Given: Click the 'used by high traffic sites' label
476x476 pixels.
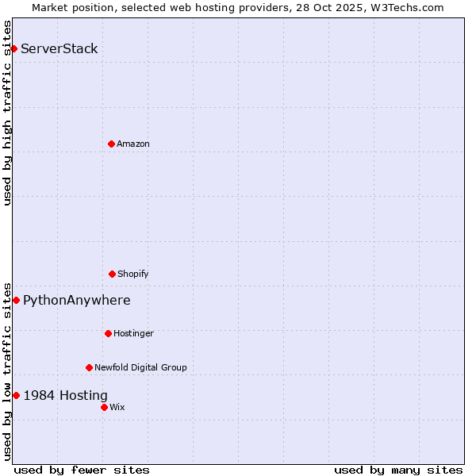Looking at the screenshot, I should point(7,113).
